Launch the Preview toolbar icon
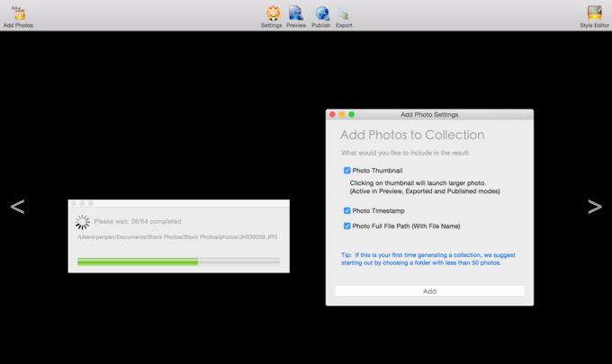 point(296,16)
